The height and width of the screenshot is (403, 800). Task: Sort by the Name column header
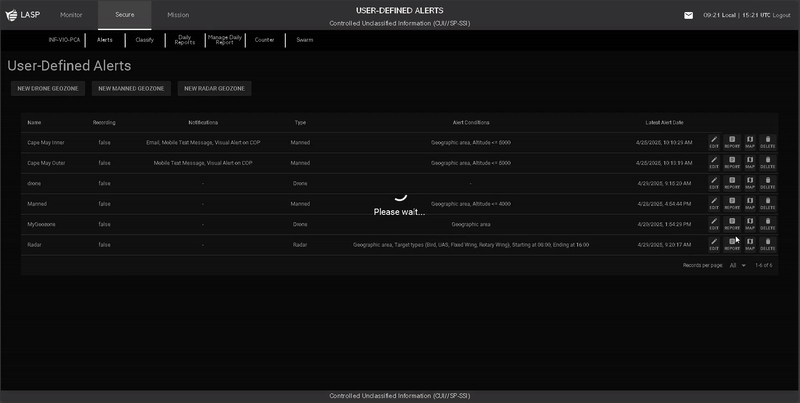34,122
